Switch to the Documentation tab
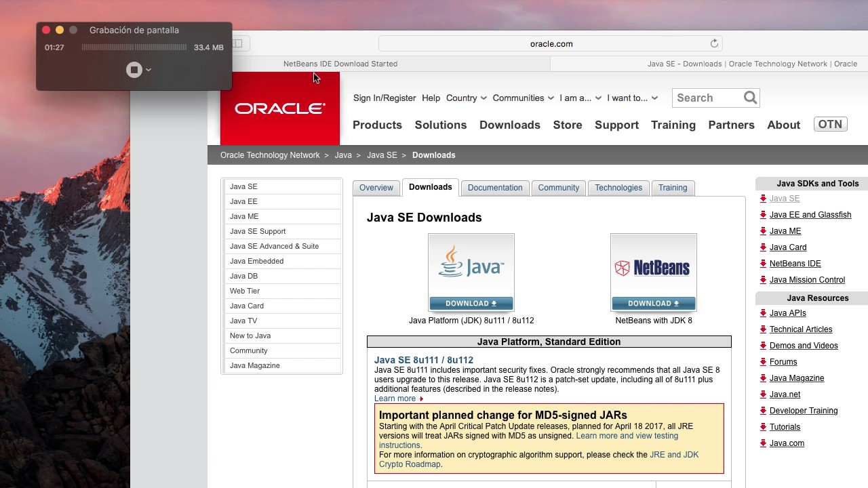This screenshot has width=868, height=488. (x=495, y=188)
